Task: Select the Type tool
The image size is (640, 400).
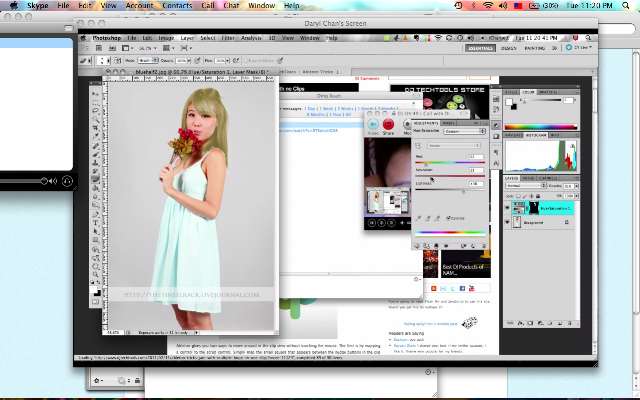Action: 96,223
